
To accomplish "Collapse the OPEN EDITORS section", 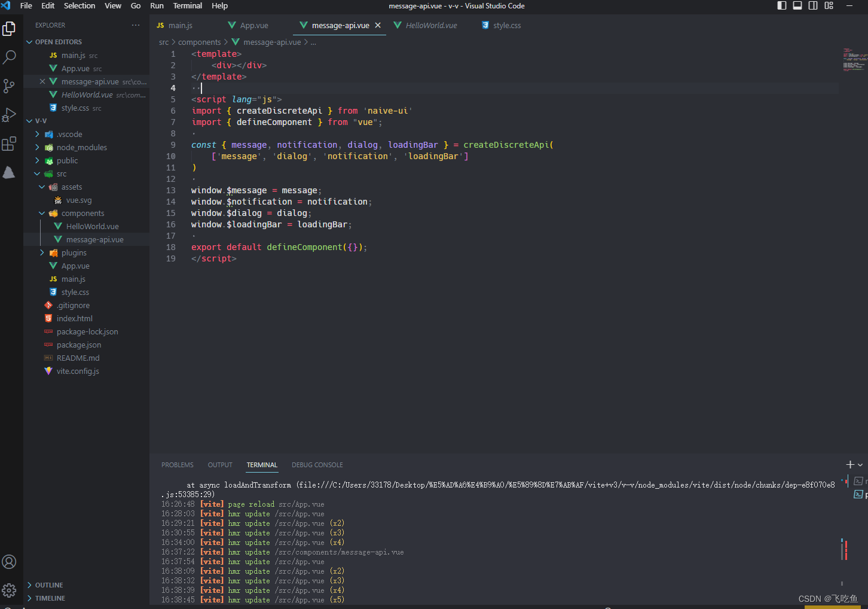I will point(86,42).
